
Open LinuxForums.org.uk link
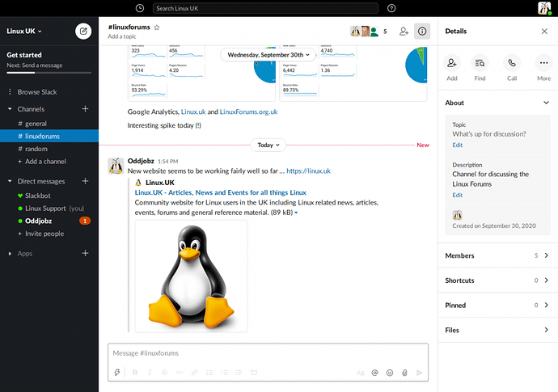click(248, 112)
